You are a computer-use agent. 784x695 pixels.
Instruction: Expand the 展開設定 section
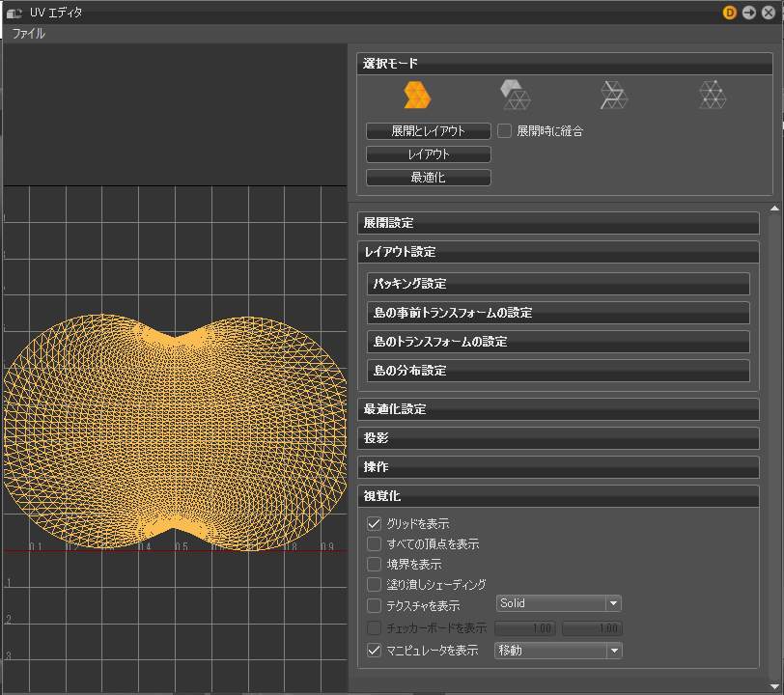click(x=558, y=223)
